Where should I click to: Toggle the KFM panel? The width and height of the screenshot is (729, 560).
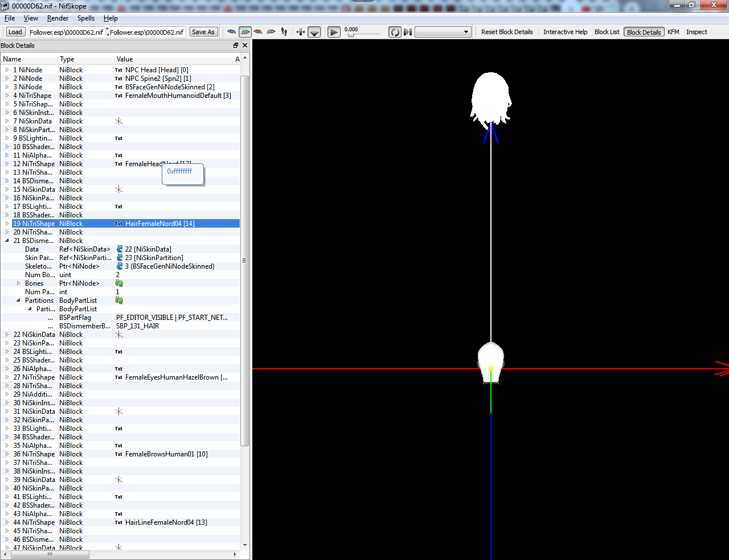673,32
